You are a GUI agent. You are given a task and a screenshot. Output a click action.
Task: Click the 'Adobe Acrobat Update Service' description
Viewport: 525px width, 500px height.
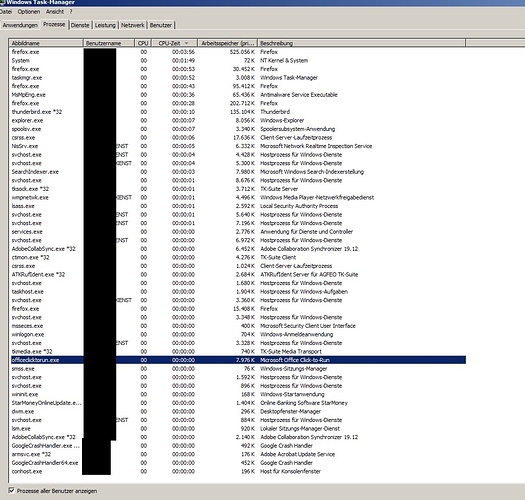(297, 454)
